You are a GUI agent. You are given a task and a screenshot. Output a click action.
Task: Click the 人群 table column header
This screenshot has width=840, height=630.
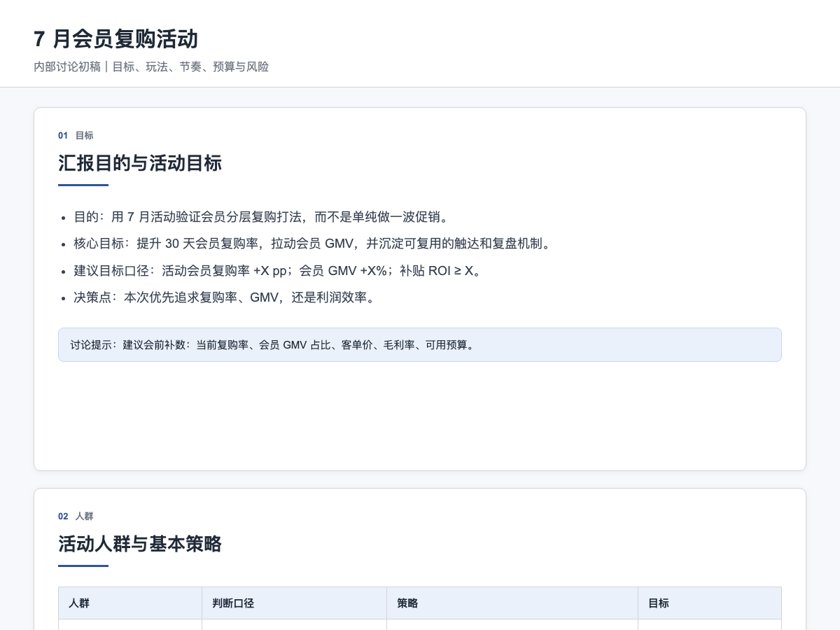coord(130,603)
